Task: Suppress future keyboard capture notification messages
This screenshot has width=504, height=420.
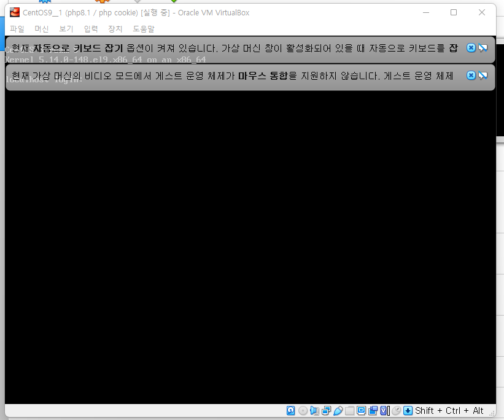Action: [x=483, y=48]
